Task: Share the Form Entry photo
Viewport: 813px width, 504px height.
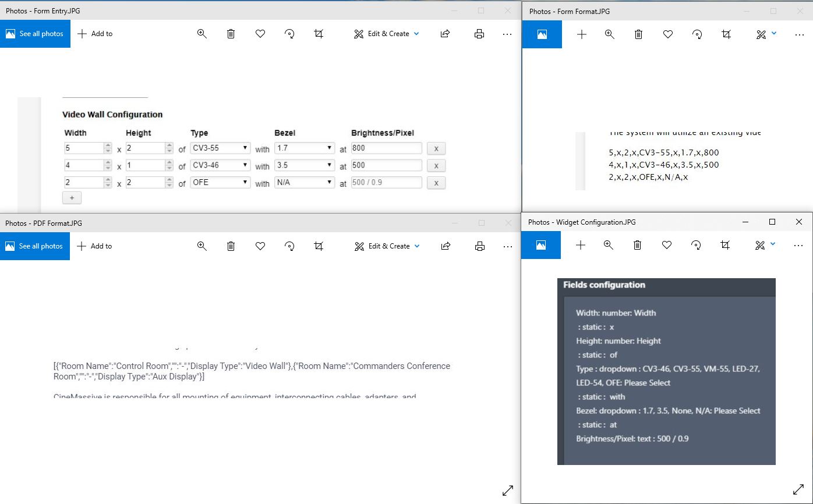Action: point(445,34)
